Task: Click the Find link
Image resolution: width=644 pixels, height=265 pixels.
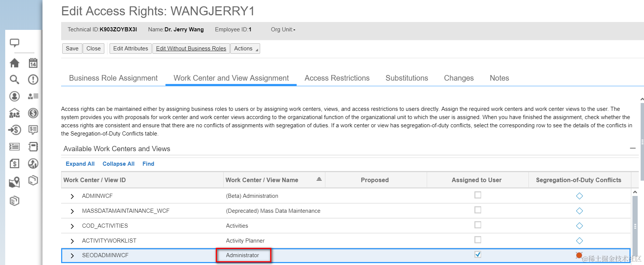Action: point(148,164)
